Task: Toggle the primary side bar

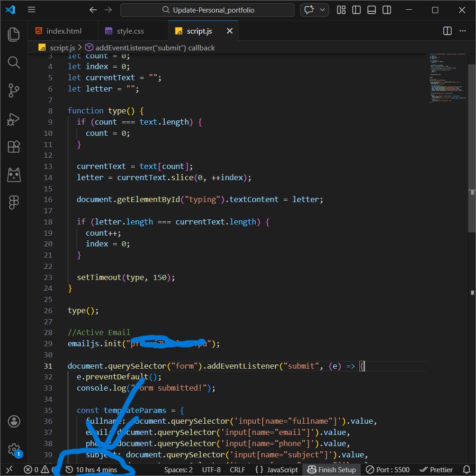Action: tap(357, 10)
